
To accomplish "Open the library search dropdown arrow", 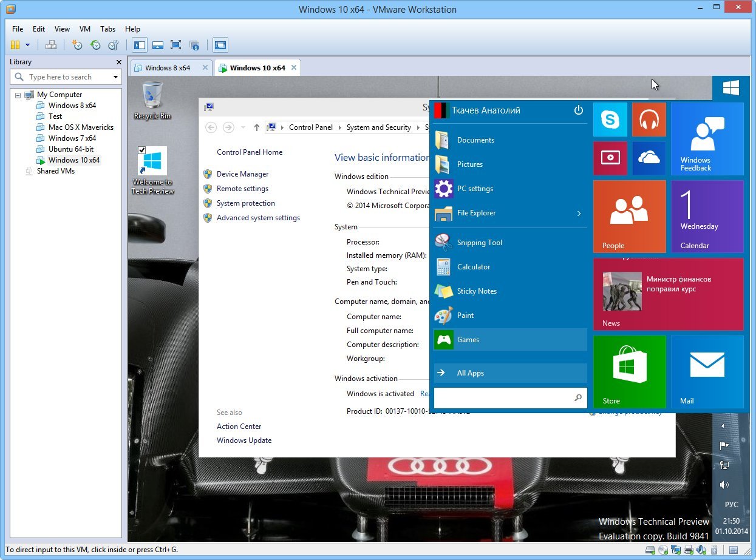I will (x=115, y=77).
